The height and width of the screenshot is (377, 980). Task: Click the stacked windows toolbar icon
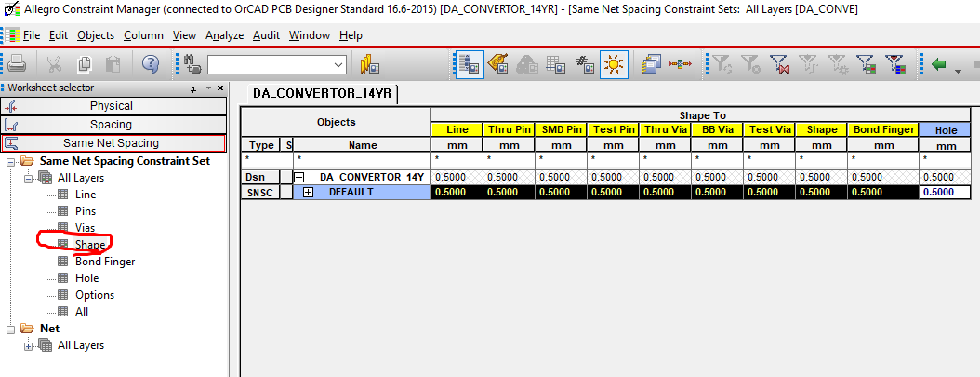651,64
